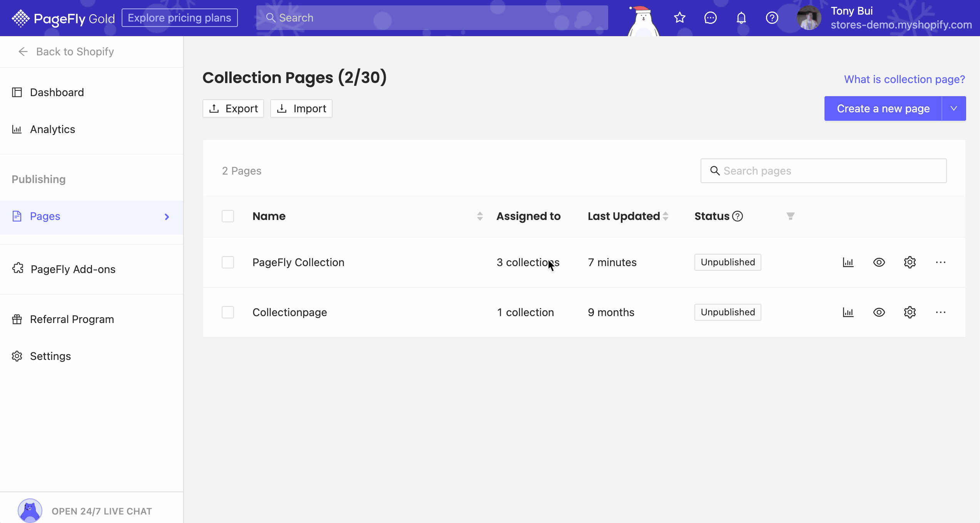Open more actions for PageFly Collection row
The width and height of the screenshot is (980, 523).
point(941,262)
